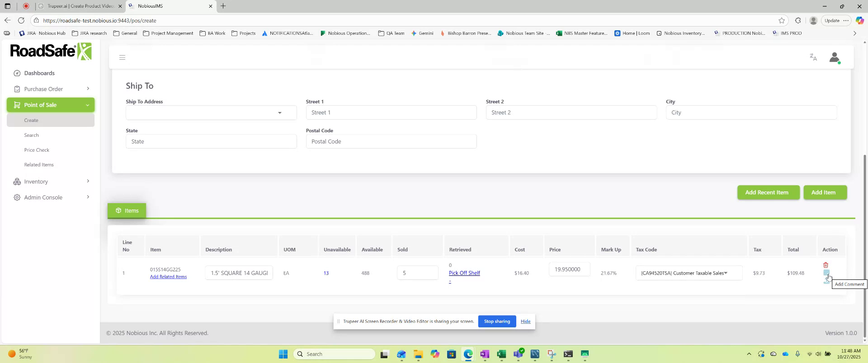Open the Ship To Address dropdown

click(211, 112)
